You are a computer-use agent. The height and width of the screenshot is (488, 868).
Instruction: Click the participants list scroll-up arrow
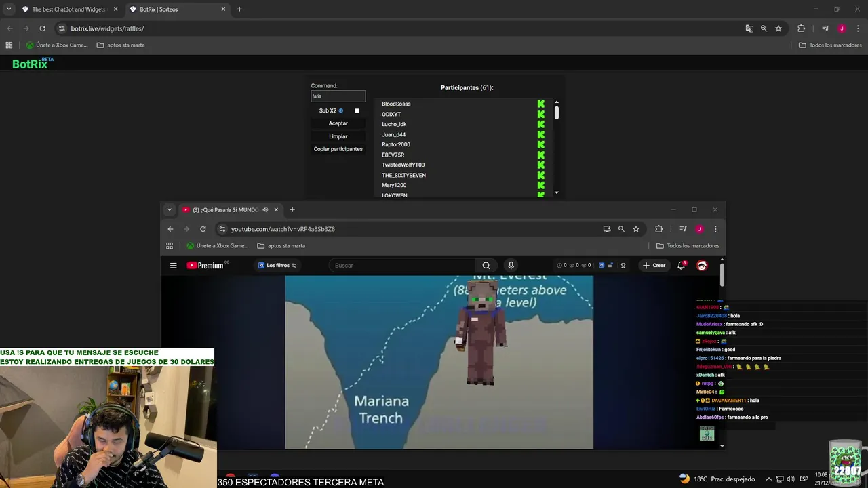557,102
